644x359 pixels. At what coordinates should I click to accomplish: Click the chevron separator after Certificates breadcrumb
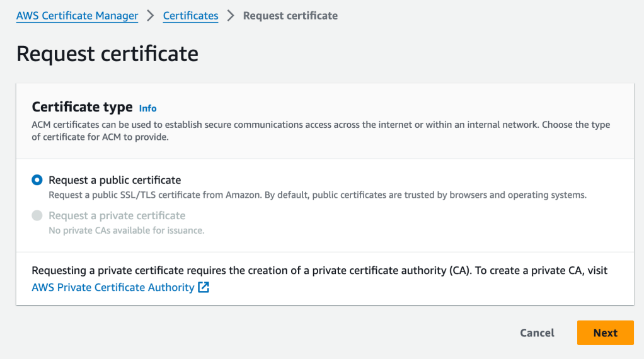point(231,16)
